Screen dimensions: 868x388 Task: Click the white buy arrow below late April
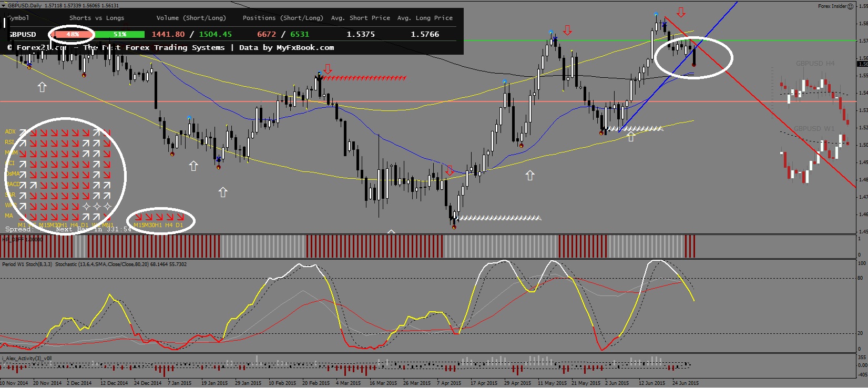[x=530, y=176]
